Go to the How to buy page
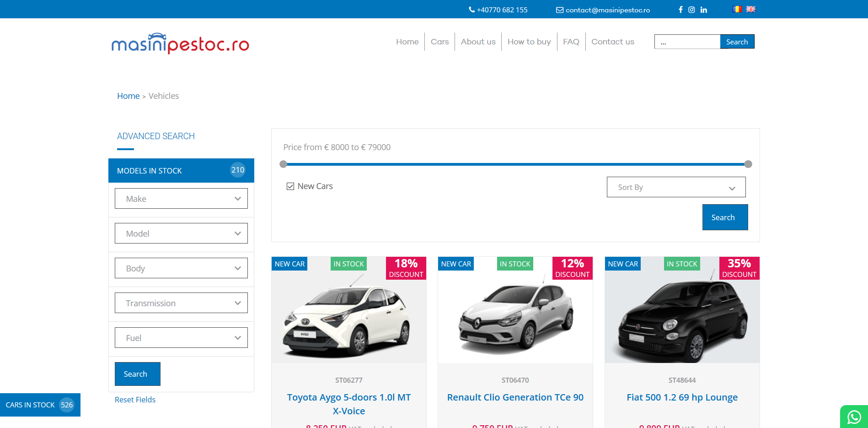The image size is (868, 428). click(529, 42)
